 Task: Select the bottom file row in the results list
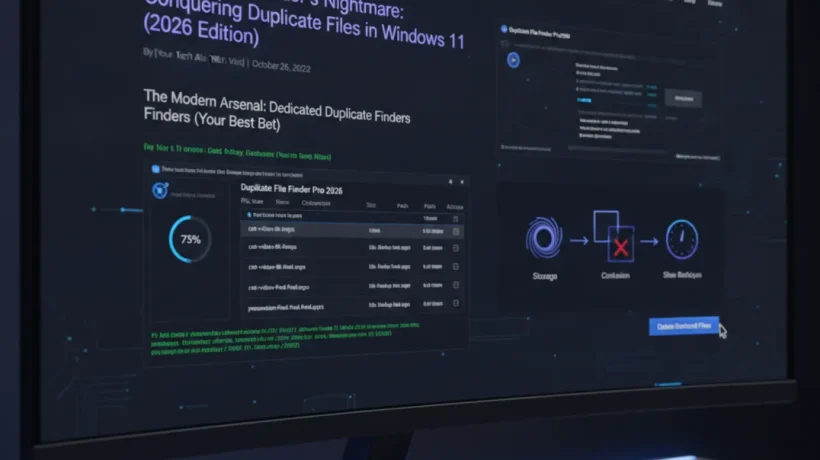tap(351, 306)
